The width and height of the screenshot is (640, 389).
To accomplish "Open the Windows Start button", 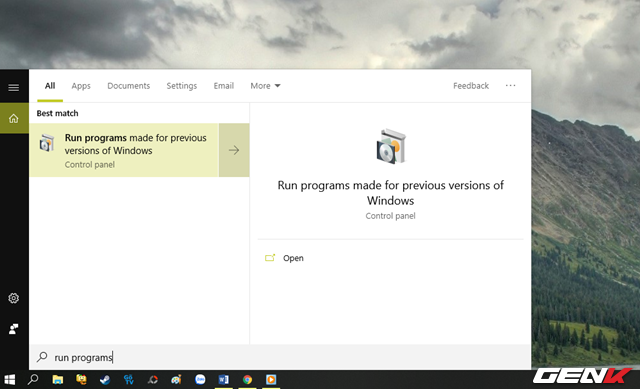I will tap(9, 380).
